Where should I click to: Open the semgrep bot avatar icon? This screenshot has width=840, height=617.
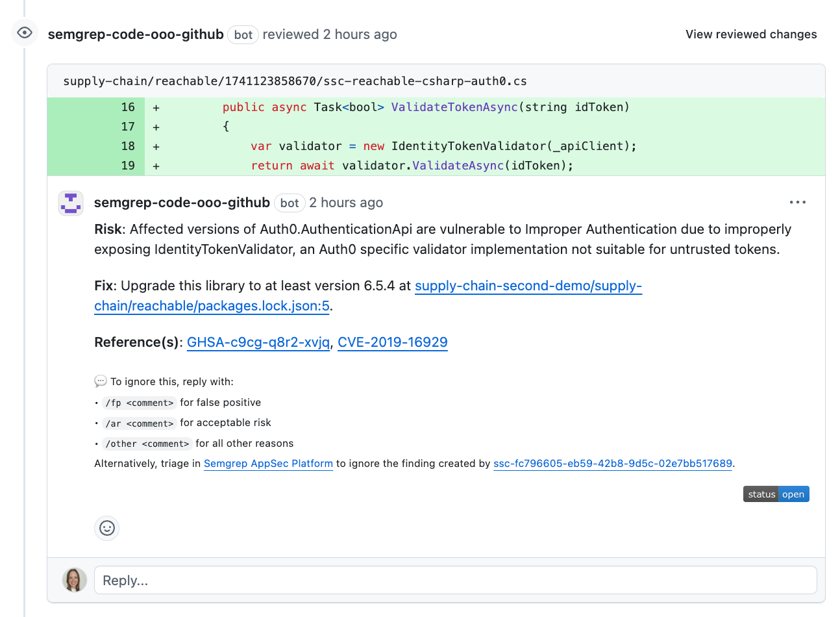click(70, 203)
